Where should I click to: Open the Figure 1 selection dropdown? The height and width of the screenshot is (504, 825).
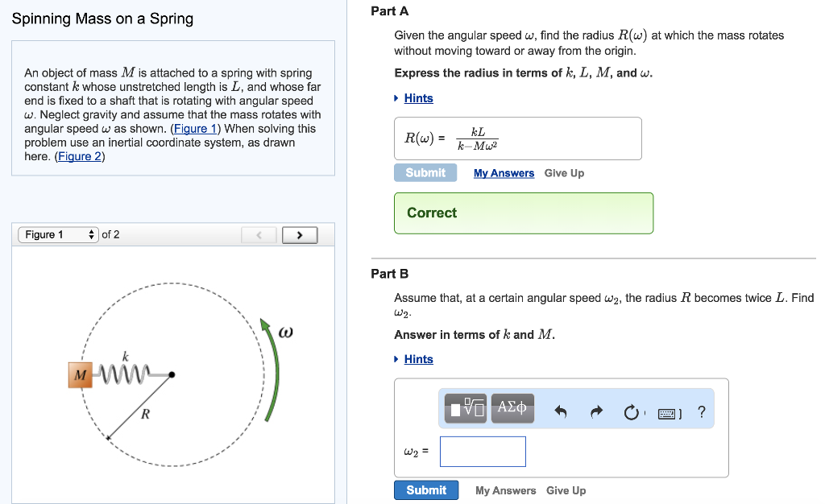coord(57,234)
